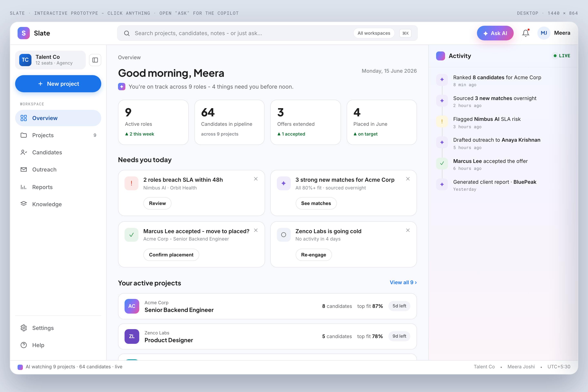Click sparkle icon on Acme matches card
Screen dimensions: 588x392
[x=284, y=183]
